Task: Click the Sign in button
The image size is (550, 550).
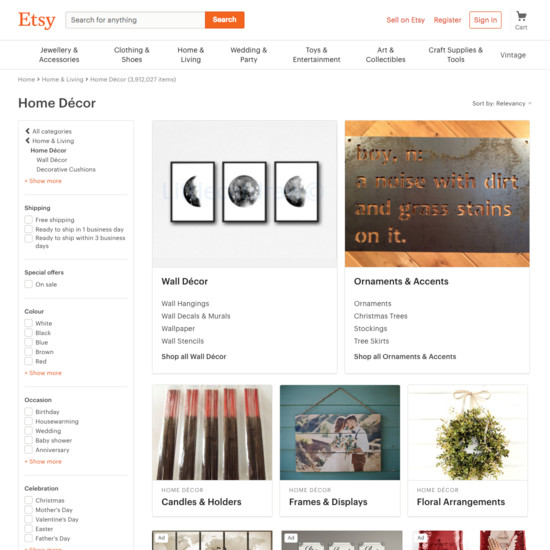Action: [x=485, y=20]
